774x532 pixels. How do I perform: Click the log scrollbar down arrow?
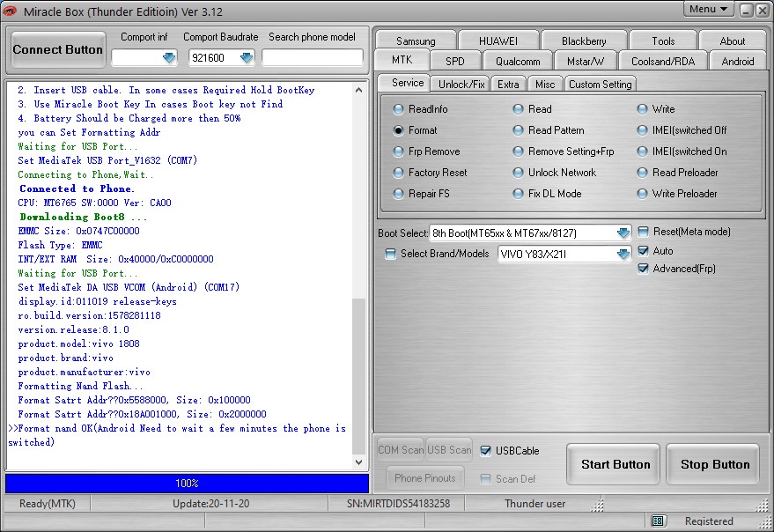359,462
